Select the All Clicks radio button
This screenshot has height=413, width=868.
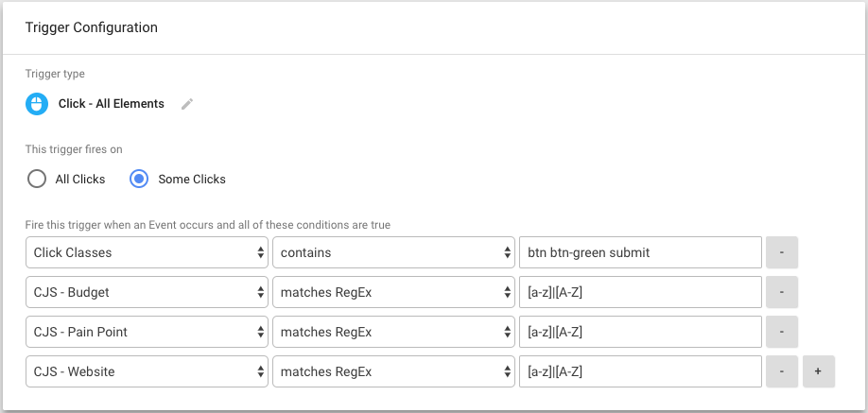pyautogui.click(x=37, y=179)
